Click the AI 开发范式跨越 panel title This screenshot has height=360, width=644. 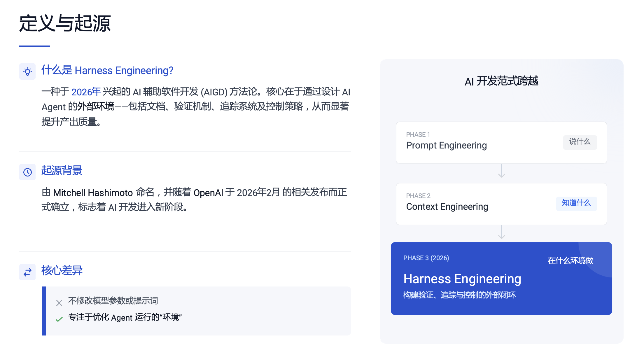(x=501, y=81)
